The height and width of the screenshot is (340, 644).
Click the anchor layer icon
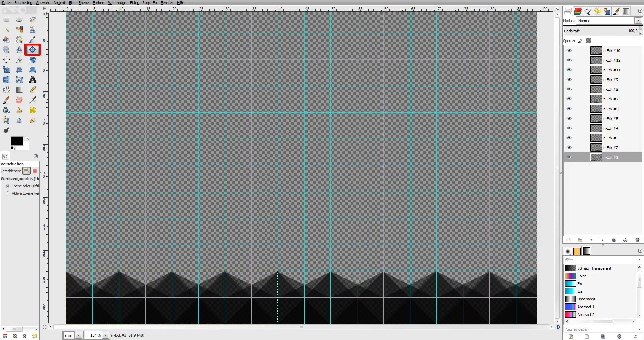pyautogui.click(x=625, y=240)
